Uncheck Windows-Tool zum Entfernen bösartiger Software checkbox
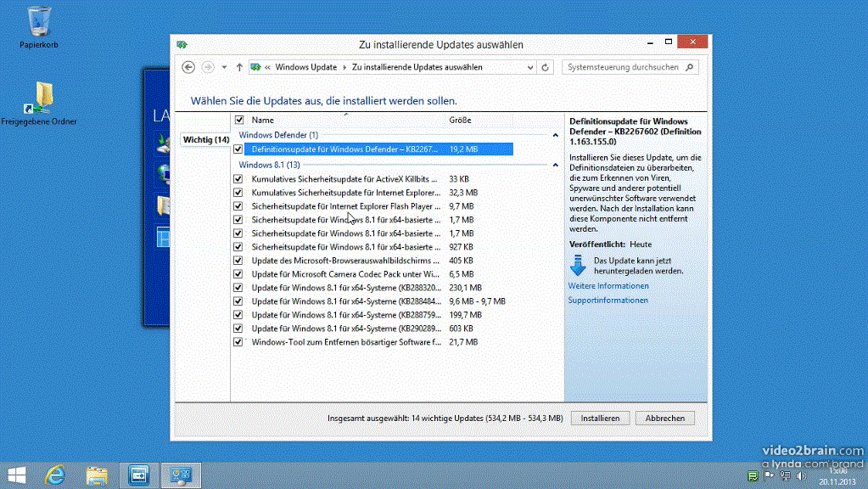Screen dimensions: 868x489 (238, 341)
